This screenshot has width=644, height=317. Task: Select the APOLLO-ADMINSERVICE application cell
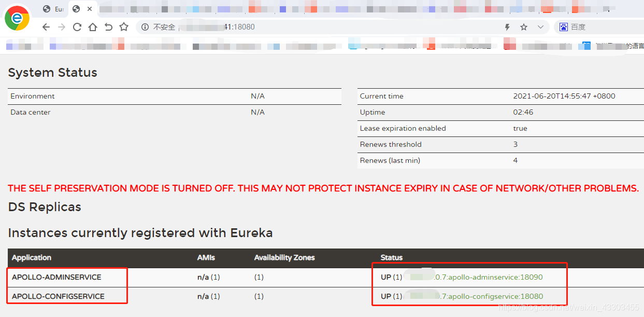coord(56,277)
